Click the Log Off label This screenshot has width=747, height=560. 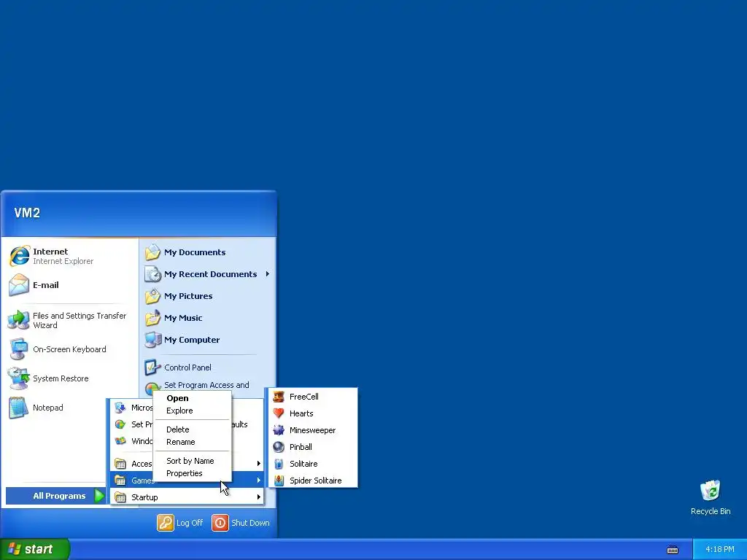[190, 523]
